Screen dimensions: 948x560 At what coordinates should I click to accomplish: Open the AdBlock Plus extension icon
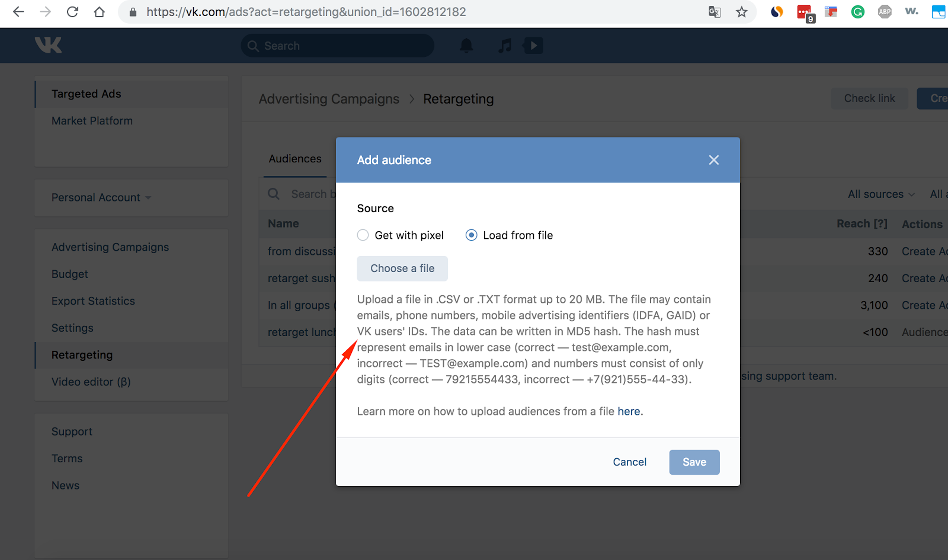click(885, 12)
